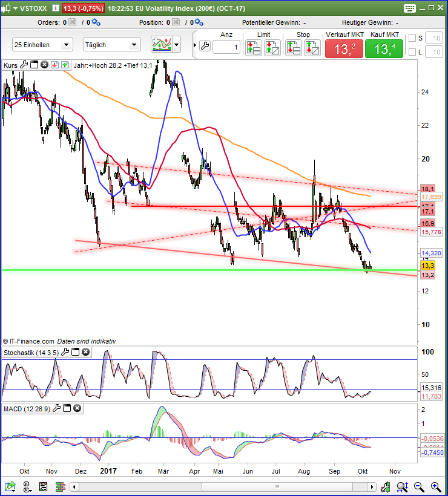Show VSTOXX instrument info icon
This screenshot has width=448, height=496.
tap(56, 8)
